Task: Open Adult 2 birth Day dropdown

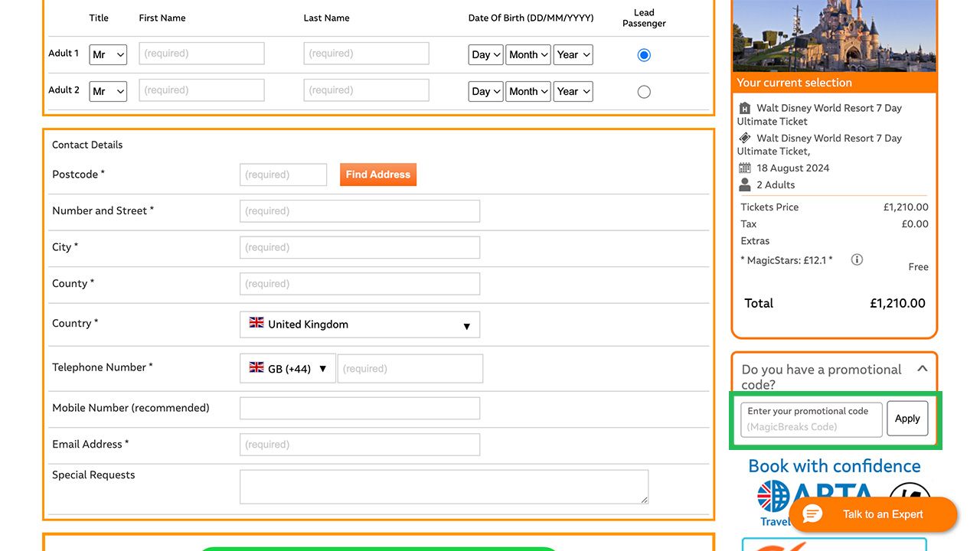Action: click(486, 91)
